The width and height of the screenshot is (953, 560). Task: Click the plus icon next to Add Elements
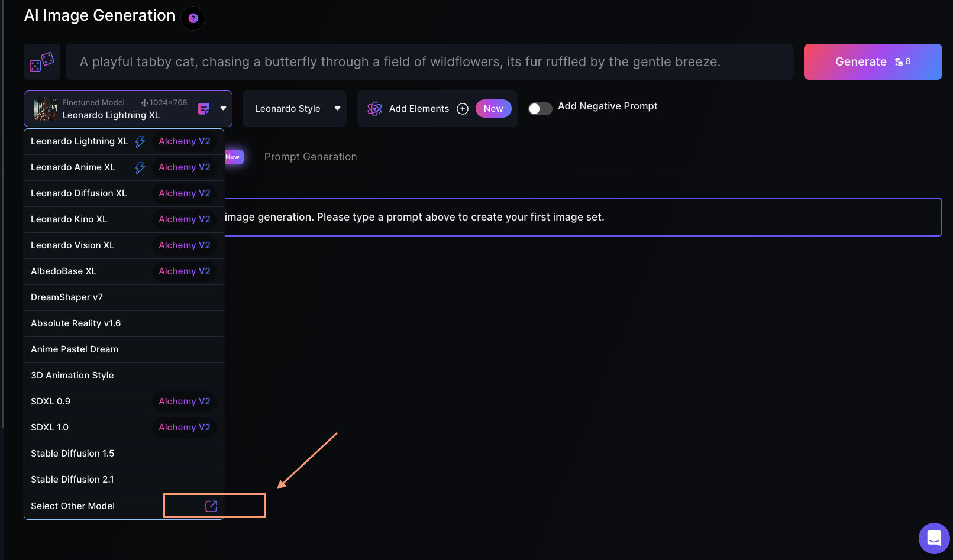click(463, 109)
